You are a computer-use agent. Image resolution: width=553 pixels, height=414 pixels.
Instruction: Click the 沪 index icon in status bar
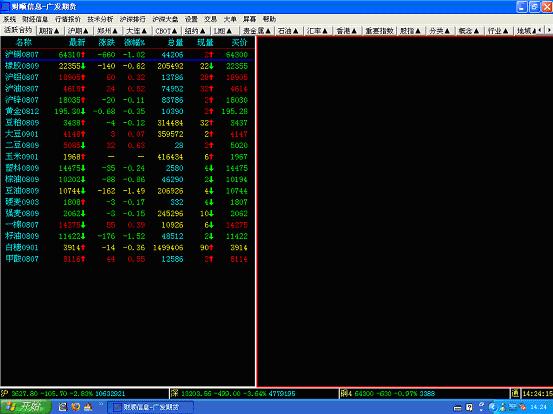pos(5,393)
